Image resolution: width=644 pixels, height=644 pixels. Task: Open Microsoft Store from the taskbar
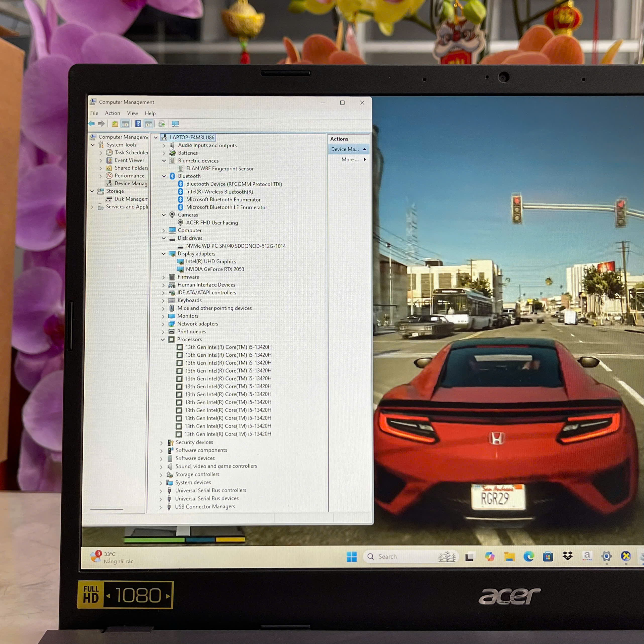coord(548,556)
